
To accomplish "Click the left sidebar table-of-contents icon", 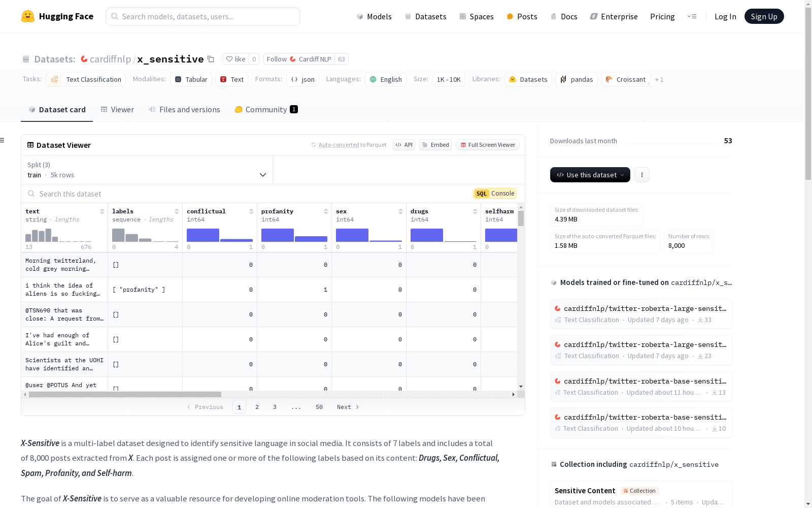I will pos(3,140).
